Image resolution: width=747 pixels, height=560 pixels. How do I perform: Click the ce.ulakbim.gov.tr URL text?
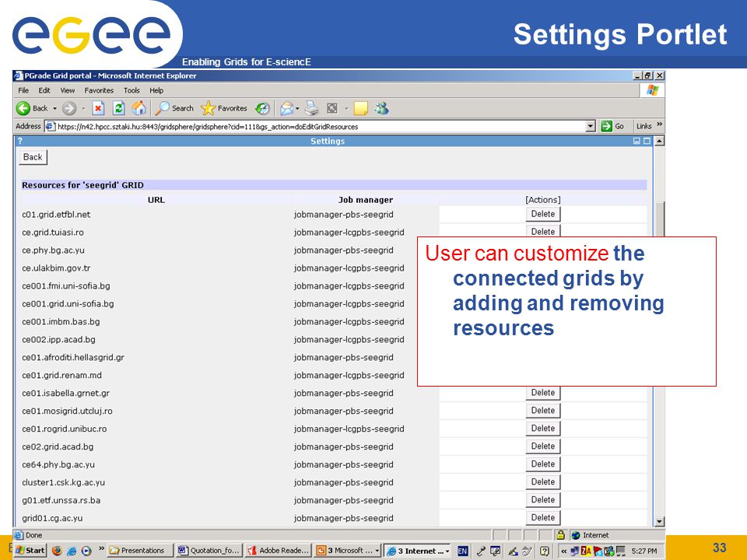pyautogui.click(x=56, y=268)
